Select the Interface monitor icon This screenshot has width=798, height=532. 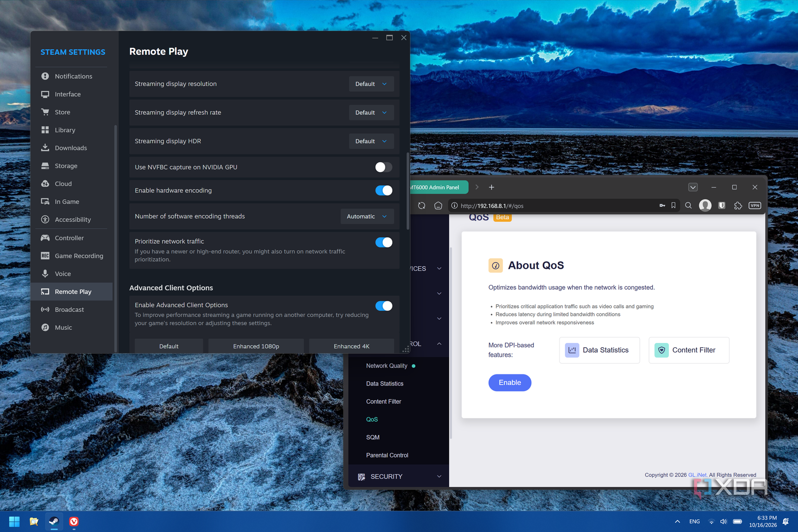click(45, 94)
